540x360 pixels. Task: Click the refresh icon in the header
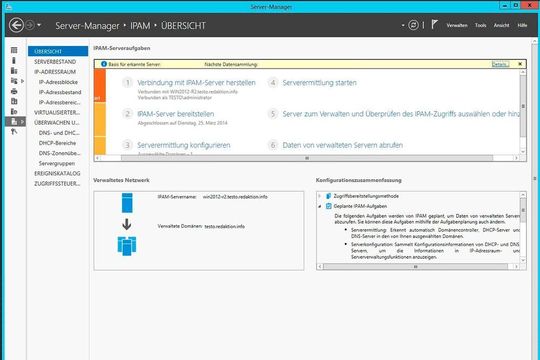pyautogui.click(x=413, y=25)
